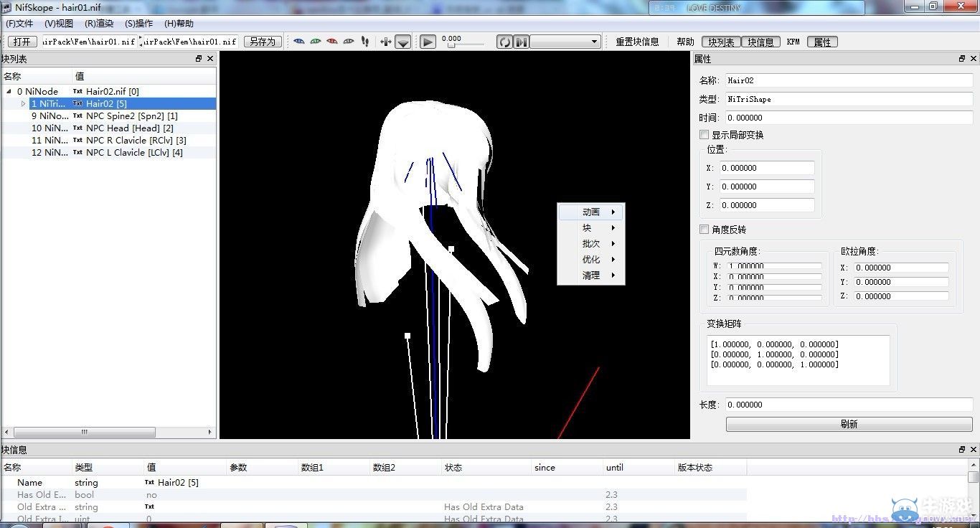Click the 打开 button
The image size is (980, 528).
(x=22, y=42)
